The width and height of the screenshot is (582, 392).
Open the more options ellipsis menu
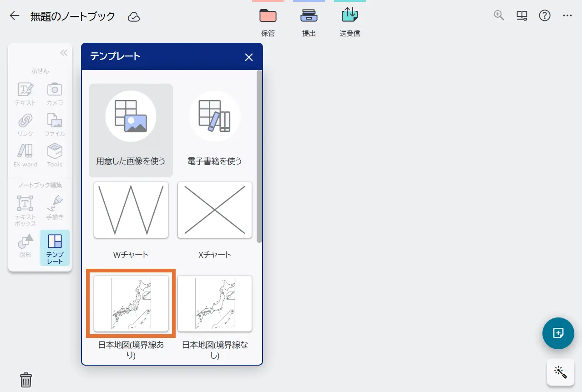click(567, 16)
